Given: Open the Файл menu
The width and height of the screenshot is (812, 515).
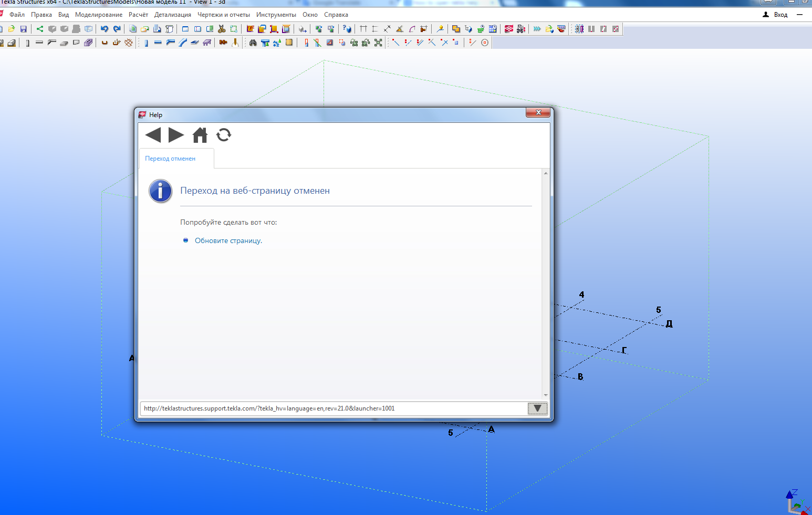Looking at the screenshot, I should pyautogui.click(x=17, y=15).
